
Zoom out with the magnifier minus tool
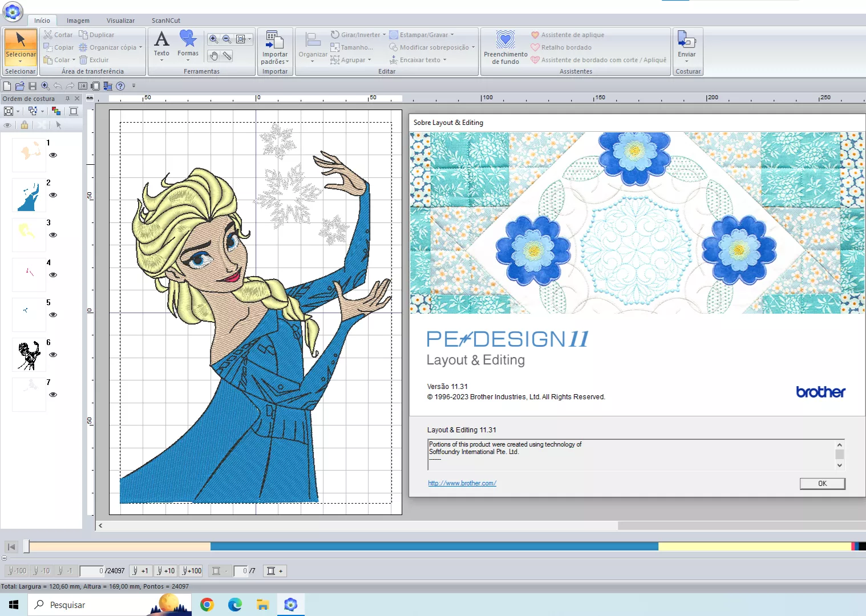click(x=227, y=39)
